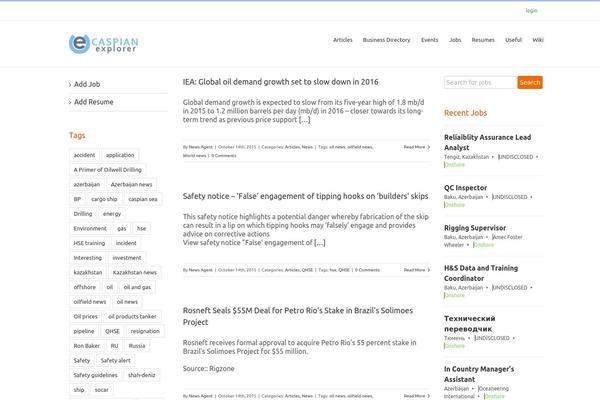Select the shah-deniz tag
The height and width of the screenshot is (400, 600).
tap(142, 375)
